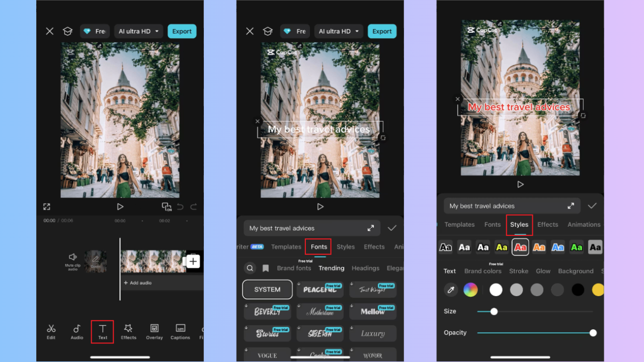This screenshot has height=362, width=644.
Task: Click resize handle of middle screen text box
Action: click(x=382, y=138)
